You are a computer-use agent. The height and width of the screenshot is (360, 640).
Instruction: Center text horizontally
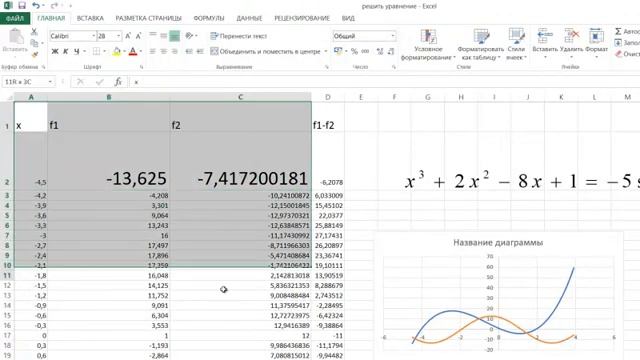pyautogui.click(x=163, y=51)
